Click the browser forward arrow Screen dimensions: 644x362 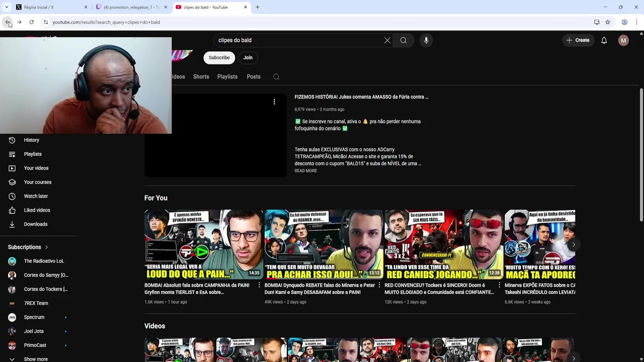19,22
